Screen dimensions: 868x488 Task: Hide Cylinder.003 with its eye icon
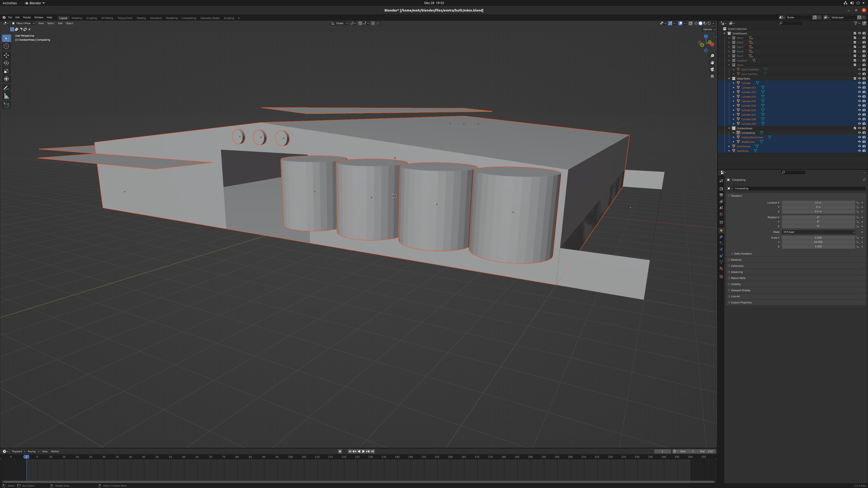click(859, 97)
